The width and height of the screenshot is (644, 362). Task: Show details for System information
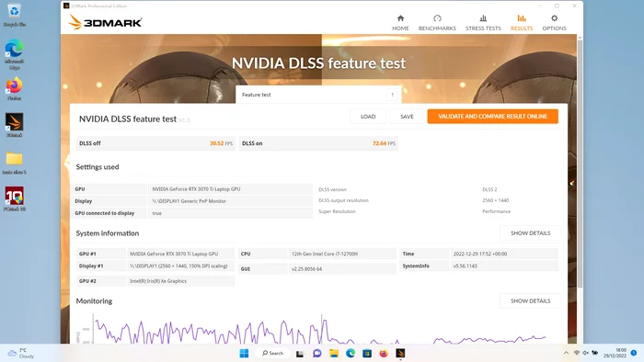coord(530,232)
